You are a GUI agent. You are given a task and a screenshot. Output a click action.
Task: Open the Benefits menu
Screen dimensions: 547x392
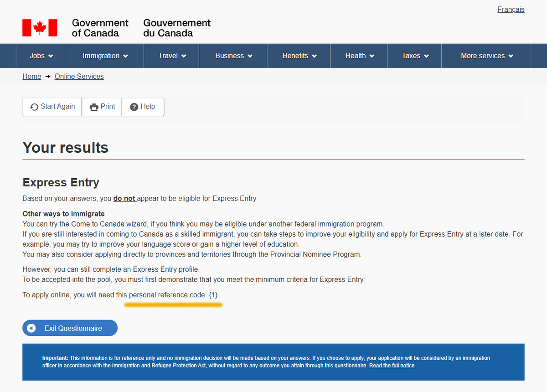[299, 56]
